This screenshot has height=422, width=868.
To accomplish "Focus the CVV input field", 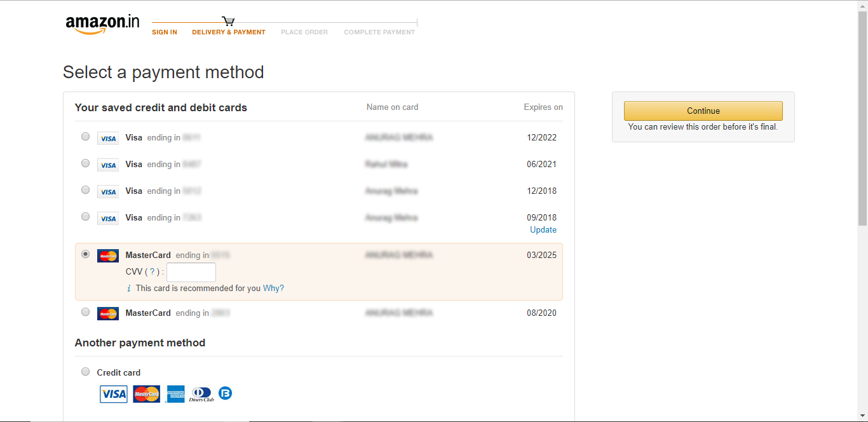I will 191,273.
